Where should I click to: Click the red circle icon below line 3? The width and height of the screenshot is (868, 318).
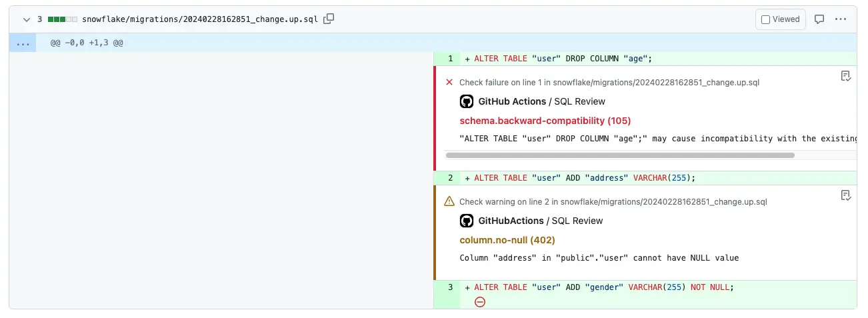[x=479, y=302]
